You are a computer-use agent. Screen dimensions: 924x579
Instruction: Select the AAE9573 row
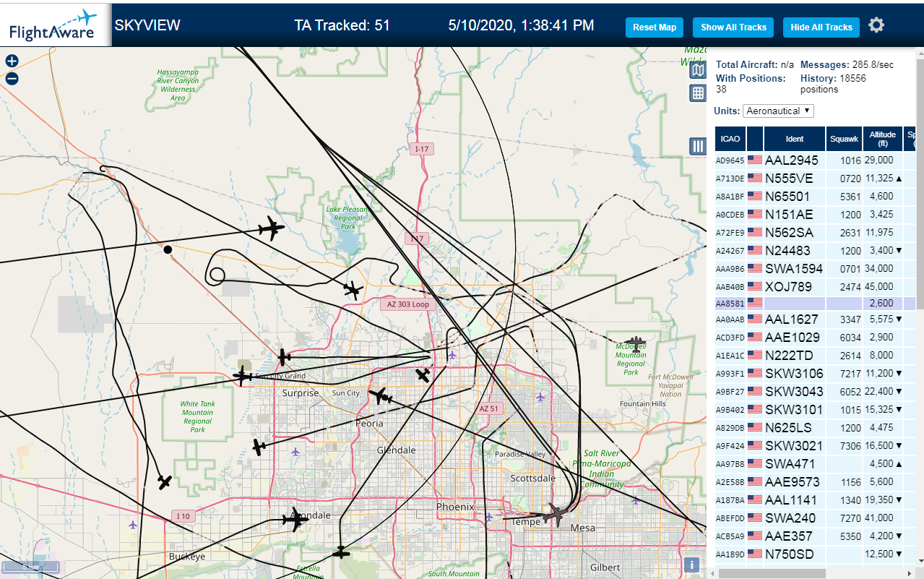815,481
